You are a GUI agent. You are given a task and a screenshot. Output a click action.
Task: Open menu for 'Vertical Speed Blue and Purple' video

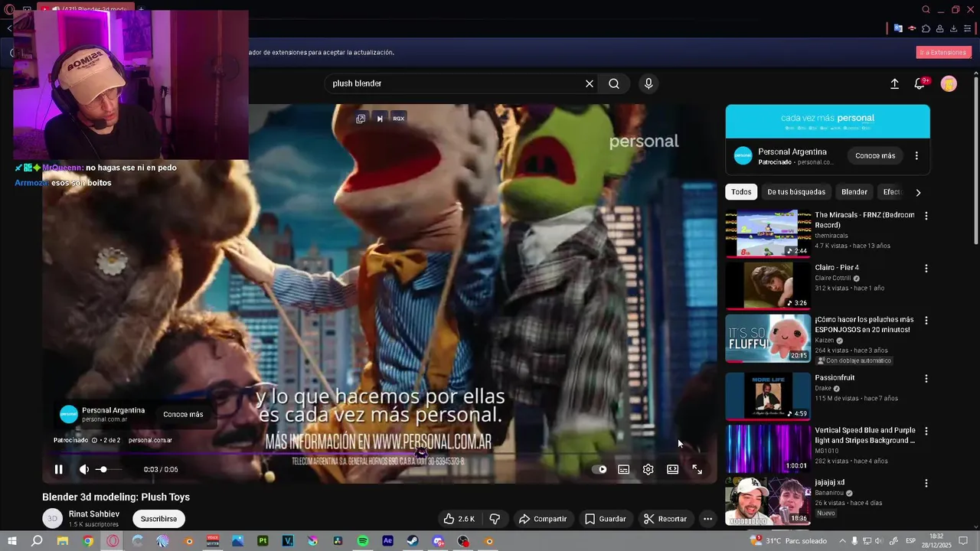(926, 432)
